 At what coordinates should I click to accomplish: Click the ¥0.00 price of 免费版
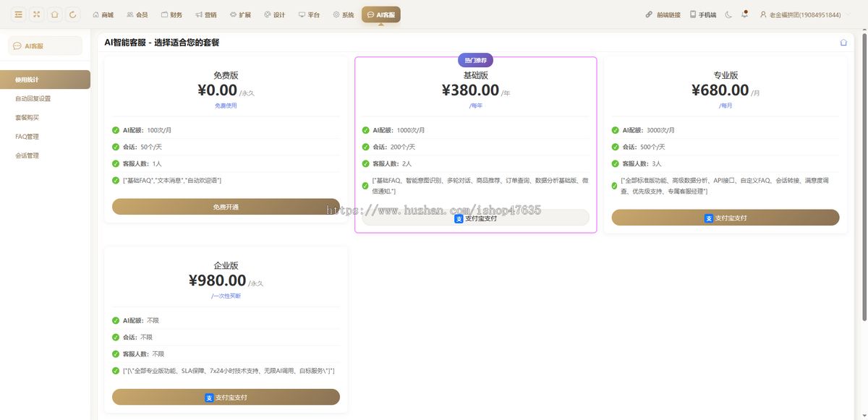click(x=218, y=90)
